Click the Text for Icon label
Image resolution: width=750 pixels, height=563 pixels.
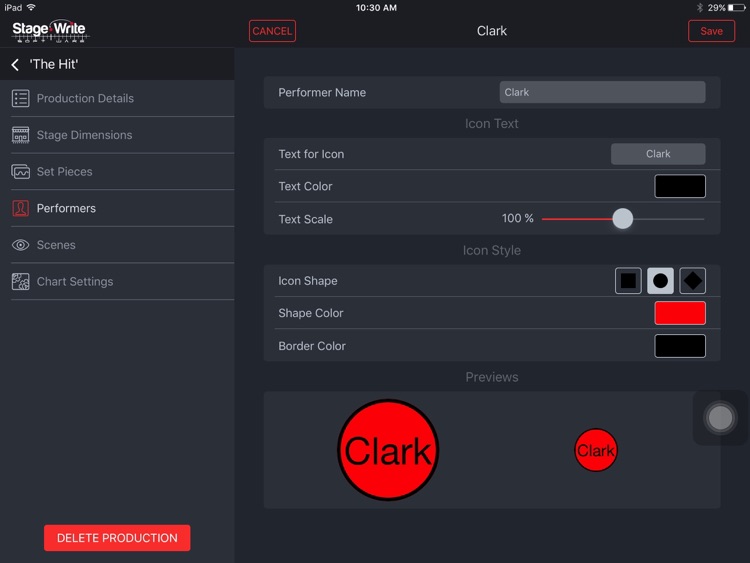(x=311, y=154)
